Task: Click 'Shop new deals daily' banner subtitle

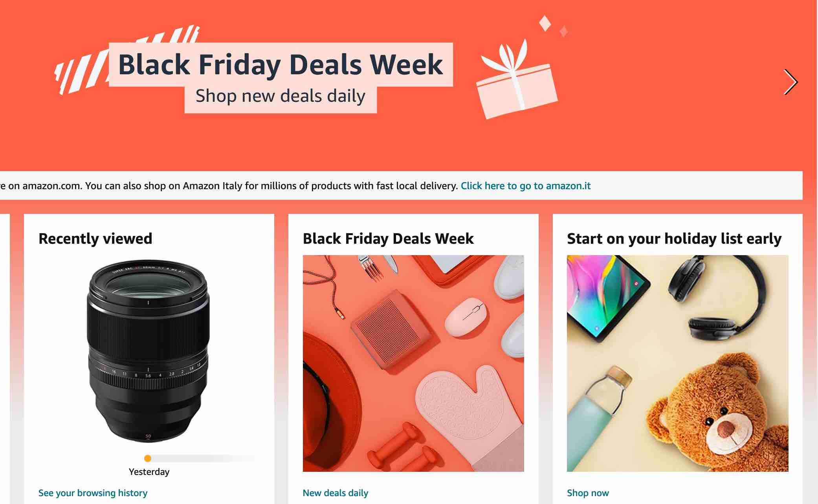Action: click(281, 96)
